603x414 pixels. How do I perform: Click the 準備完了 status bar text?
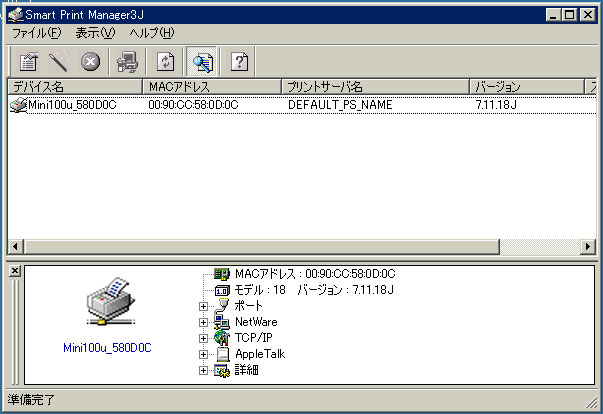(32, 400)
